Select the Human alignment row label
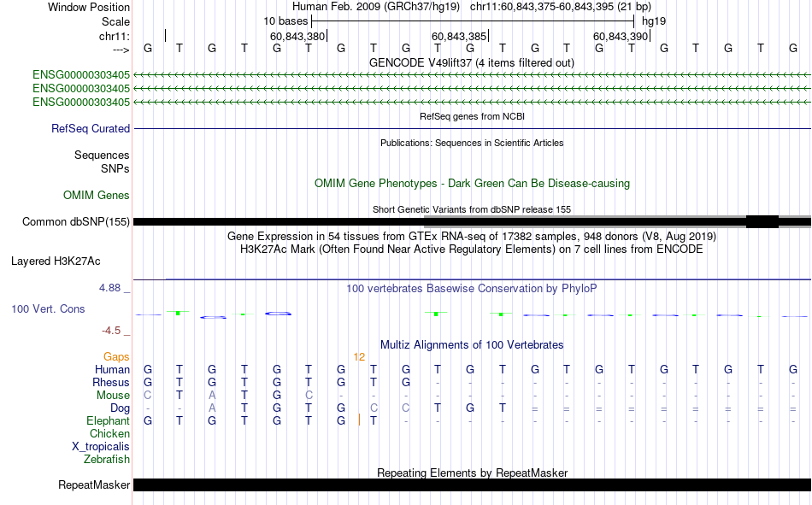Image resolution: width=812 pixels, height=505 pixels. (112, 370)
